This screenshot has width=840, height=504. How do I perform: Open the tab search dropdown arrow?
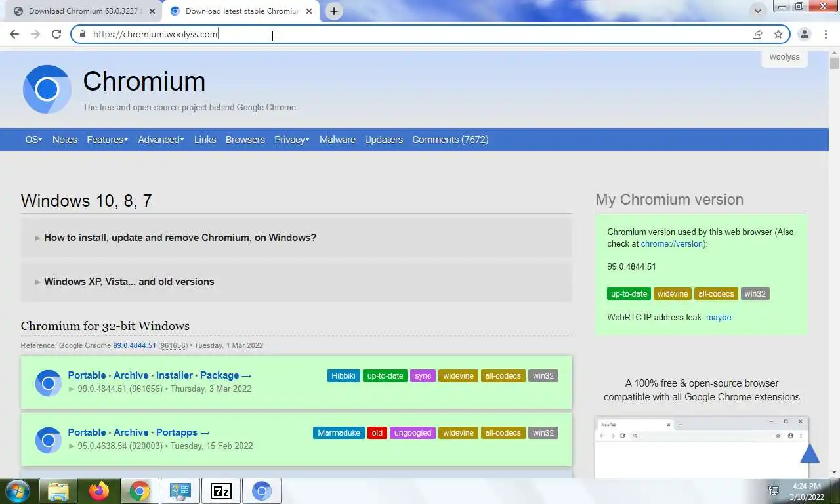[758, 11]
